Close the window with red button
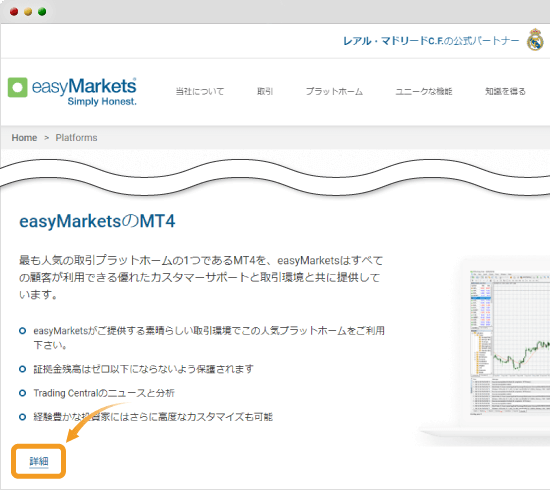550x490 pixels. click(14, 12)
